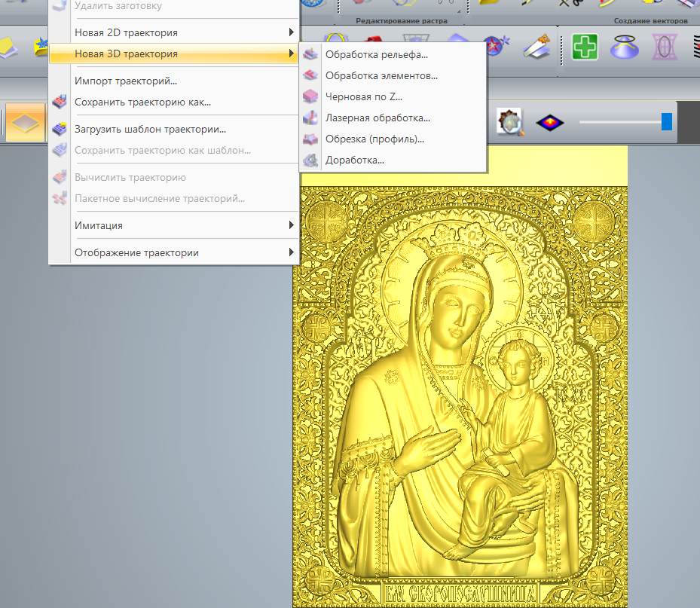Click Пакетное вычисление траекторий... entry

tap(173, 198)
